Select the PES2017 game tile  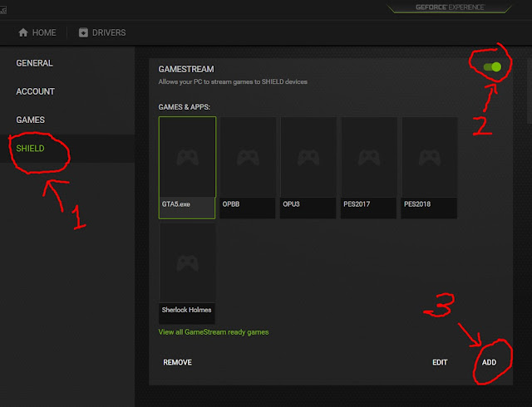click(369, 168)
